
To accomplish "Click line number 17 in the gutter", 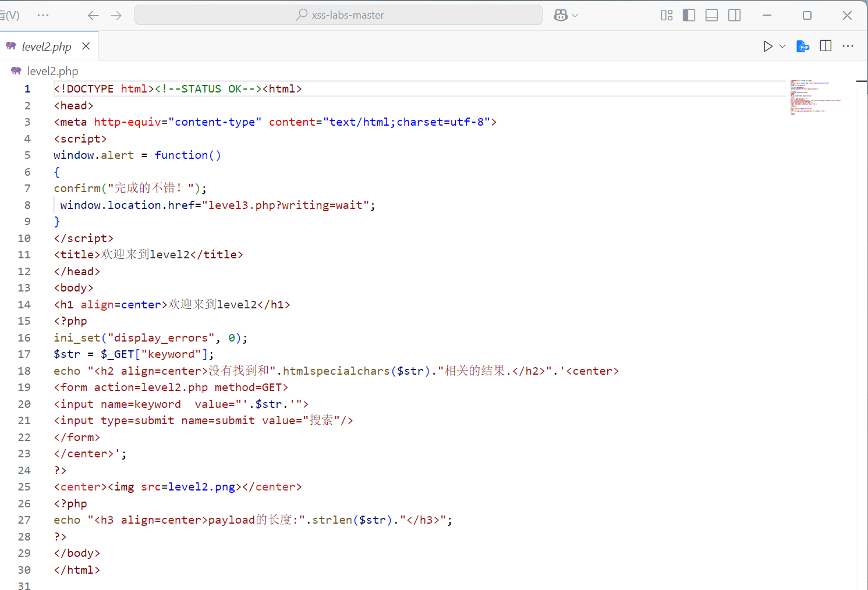I will [x=24, y=354].
